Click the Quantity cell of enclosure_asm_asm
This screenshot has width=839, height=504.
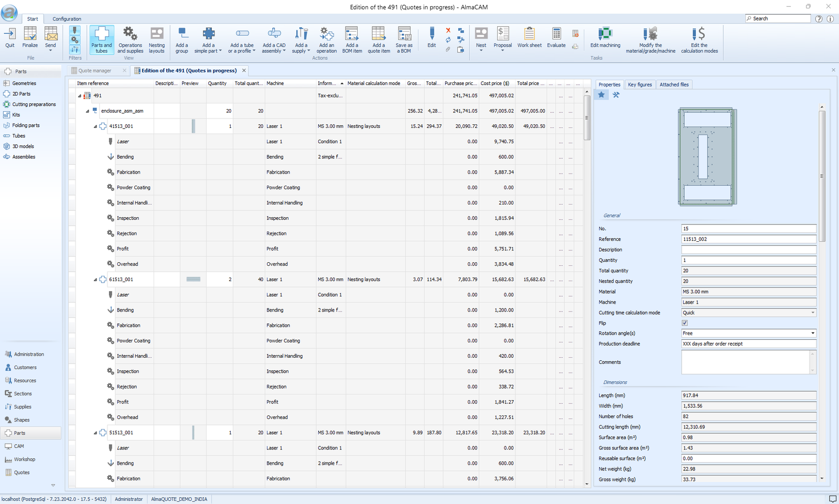219,111
